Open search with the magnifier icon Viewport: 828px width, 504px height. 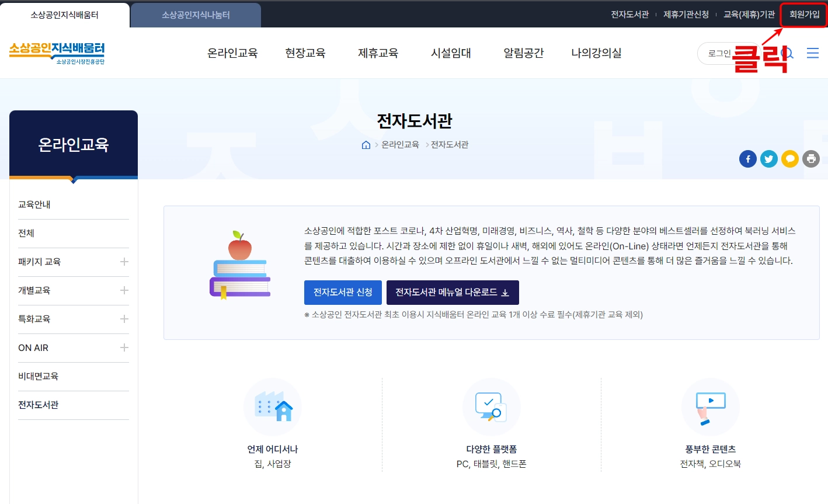(x=788, y=53)
